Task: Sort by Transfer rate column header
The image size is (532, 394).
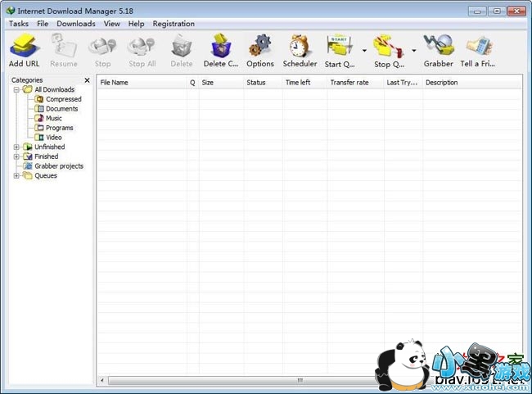Action: (x=356, y=83)
